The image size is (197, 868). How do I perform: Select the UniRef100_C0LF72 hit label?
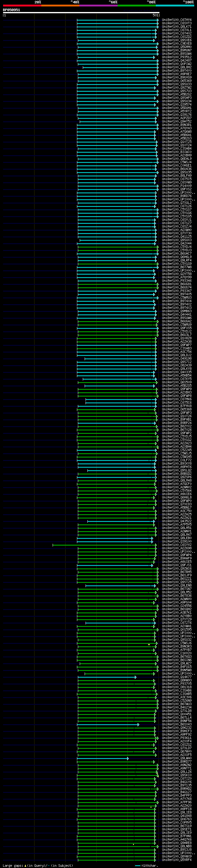tap(176, 460)
